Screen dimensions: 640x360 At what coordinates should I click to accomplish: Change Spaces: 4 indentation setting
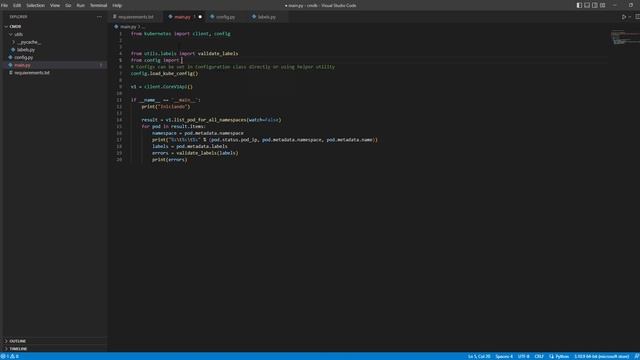tap(504, 356)
